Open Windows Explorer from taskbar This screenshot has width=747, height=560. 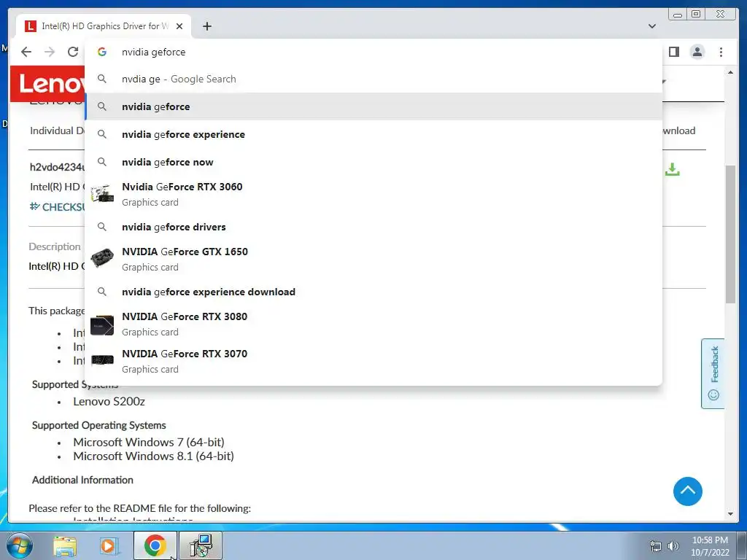65,545
